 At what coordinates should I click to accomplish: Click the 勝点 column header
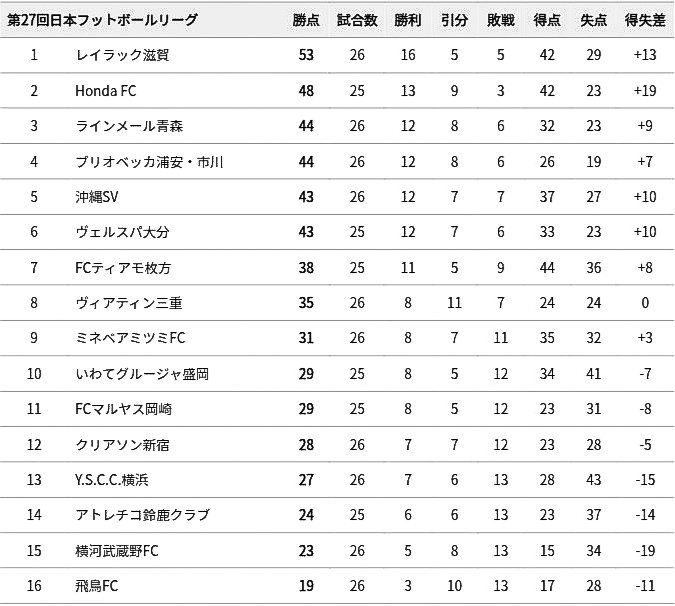point(306,20)
